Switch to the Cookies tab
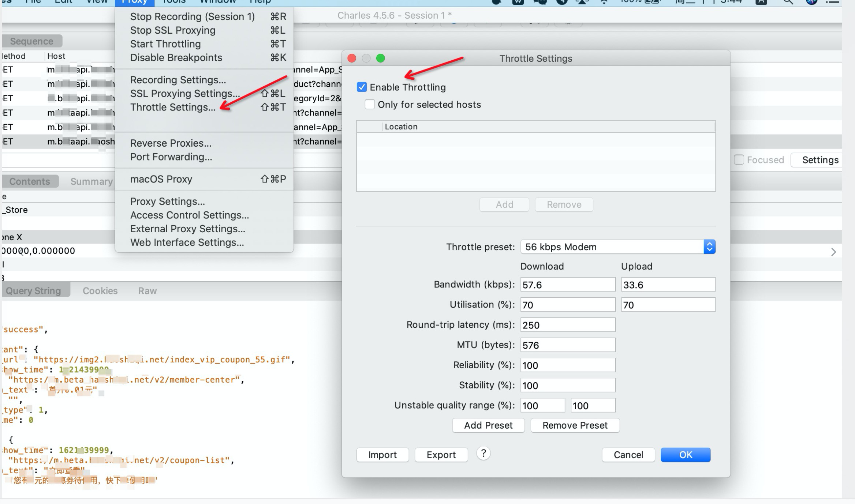The image size is (855, 504). pos(100,291)
